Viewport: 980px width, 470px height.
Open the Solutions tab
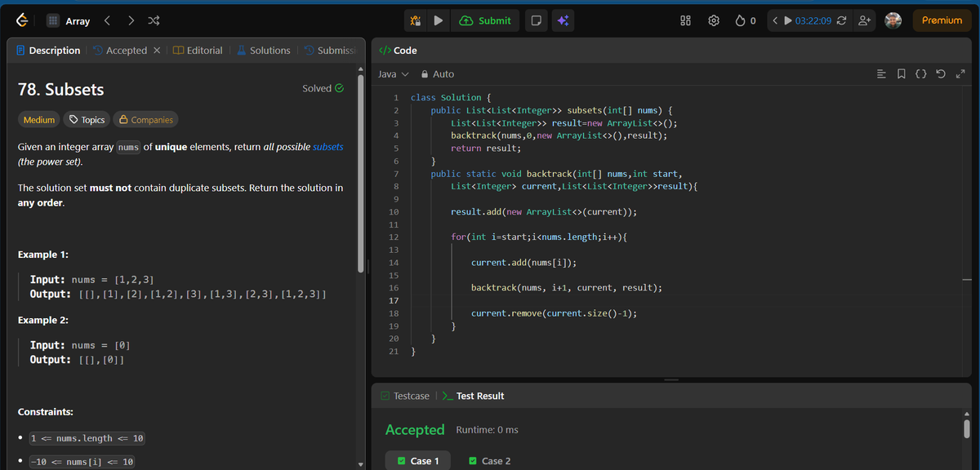point(263,51)
